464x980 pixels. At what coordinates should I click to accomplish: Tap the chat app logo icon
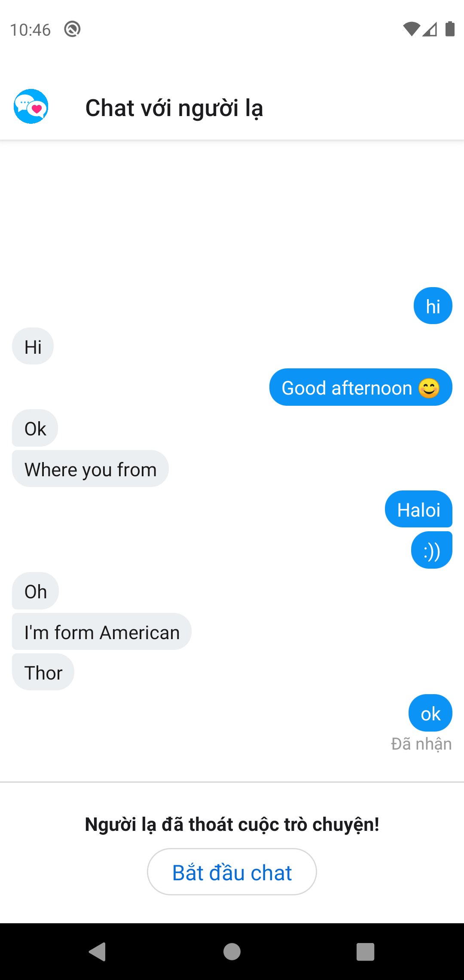pyautogui.click(x=31, y=107)
